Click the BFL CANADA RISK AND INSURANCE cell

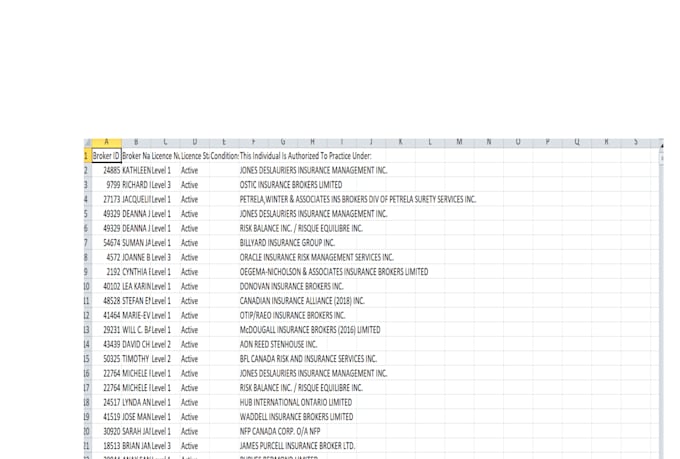tap(308, 359)
